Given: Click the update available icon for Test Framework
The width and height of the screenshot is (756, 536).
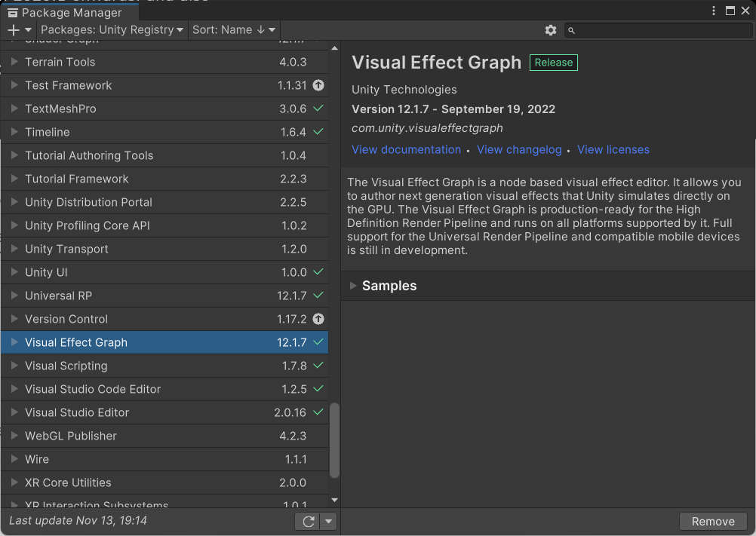Looking at the screenshot, I should click(318, 85).
